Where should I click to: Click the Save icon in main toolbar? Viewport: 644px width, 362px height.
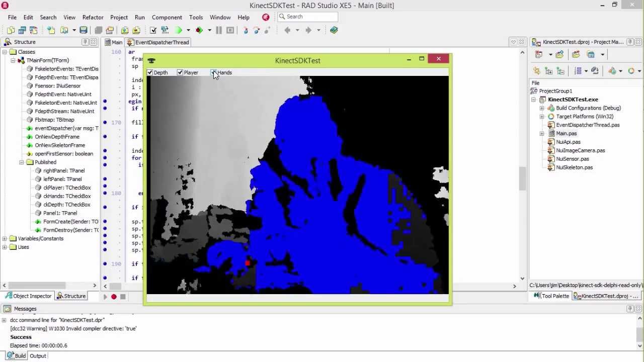coord(84,30)
